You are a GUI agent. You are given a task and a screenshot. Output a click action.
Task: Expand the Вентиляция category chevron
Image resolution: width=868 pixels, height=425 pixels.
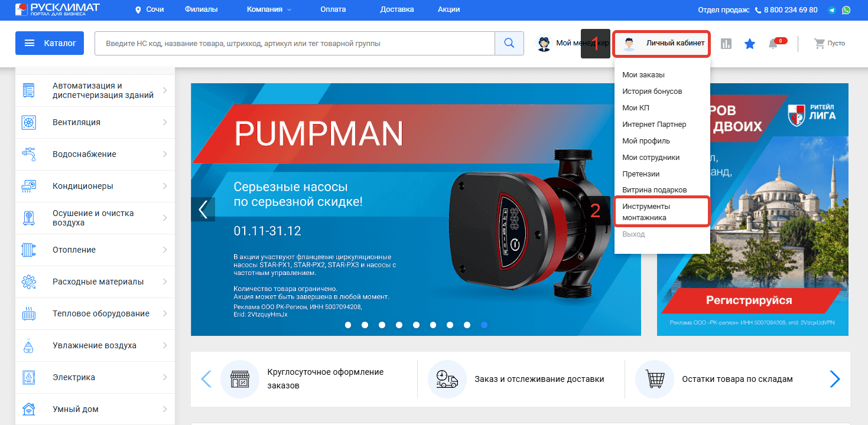click(165, 122)
